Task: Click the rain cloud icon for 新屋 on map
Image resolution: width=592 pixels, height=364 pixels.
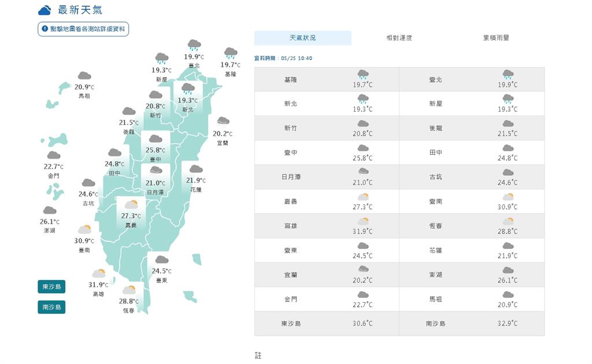Action: (162, 58)
